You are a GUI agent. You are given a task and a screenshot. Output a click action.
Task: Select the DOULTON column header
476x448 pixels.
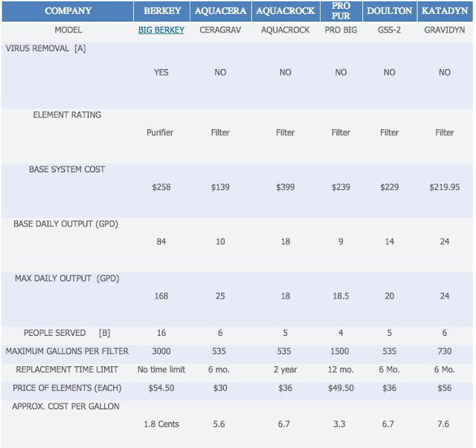[x=390, y=11]
